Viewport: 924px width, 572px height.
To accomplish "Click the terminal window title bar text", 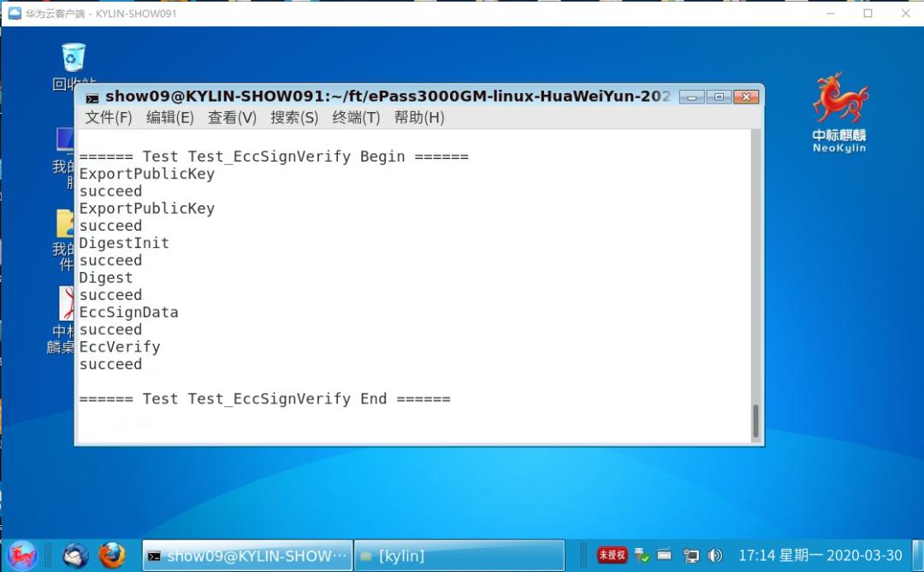I will pyautogui.click(x=388, y=96).
